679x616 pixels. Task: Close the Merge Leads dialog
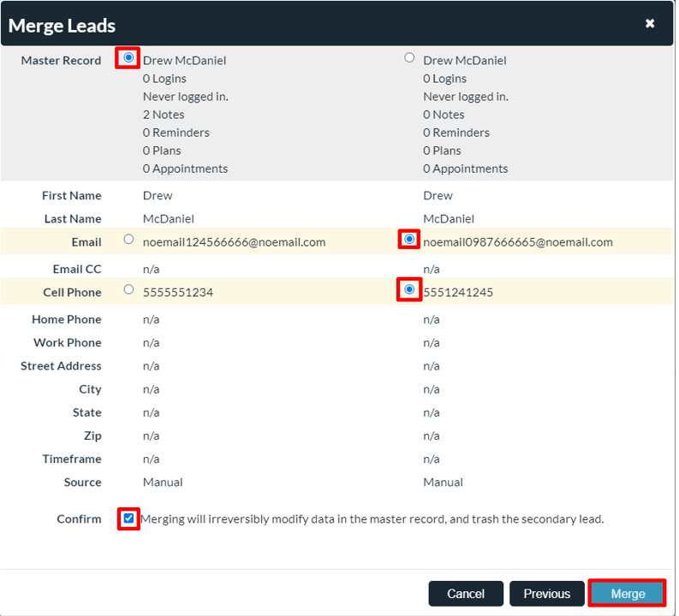650,24
